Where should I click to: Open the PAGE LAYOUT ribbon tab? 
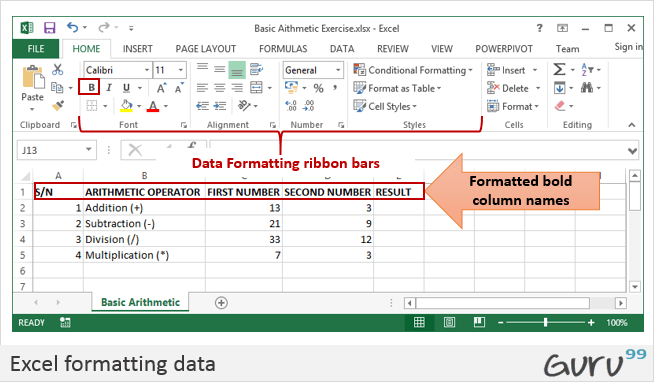(x=206, y=49)
